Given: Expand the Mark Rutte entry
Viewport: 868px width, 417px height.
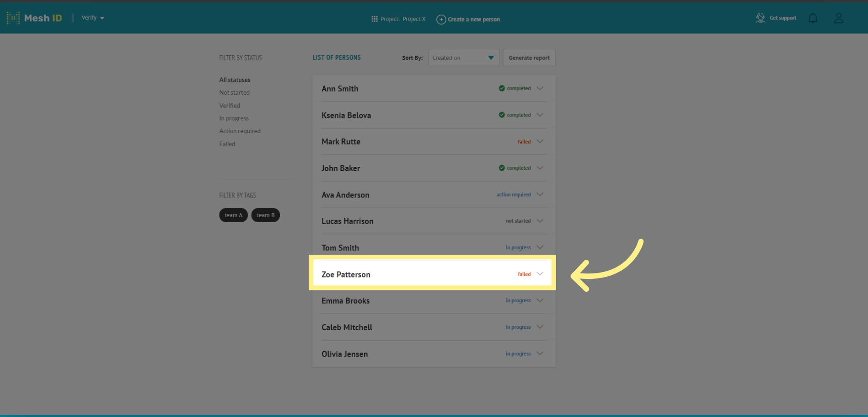Looking at the screenshot, I should (x=540, y=141).
